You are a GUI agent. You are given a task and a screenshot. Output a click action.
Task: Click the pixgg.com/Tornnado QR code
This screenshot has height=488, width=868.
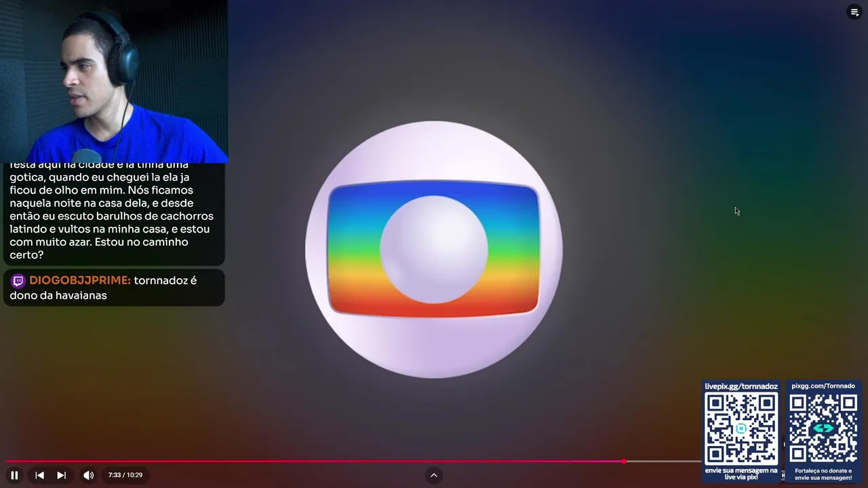[x=823, y=429]
